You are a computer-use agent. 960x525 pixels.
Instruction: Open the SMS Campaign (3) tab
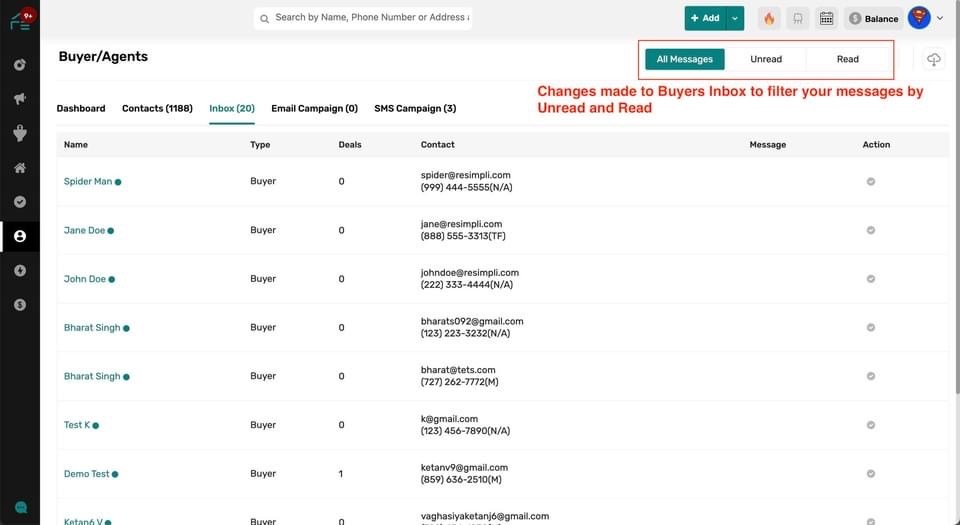415,108
